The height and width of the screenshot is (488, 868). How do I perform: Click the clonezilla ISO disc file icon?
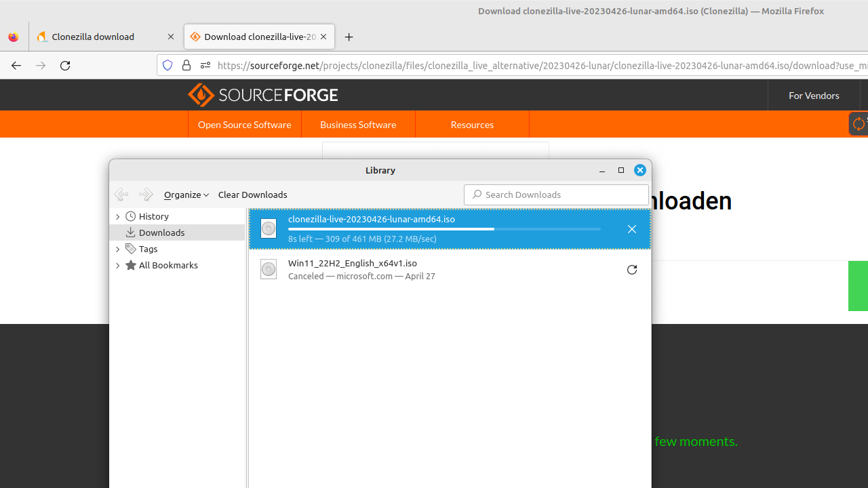point(269,228)
